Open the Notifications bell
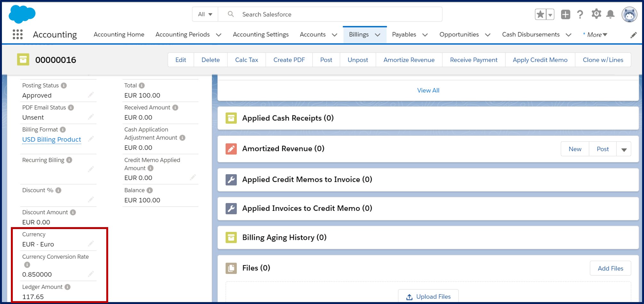This screenshot has height=304, width=644. [610, 14]
